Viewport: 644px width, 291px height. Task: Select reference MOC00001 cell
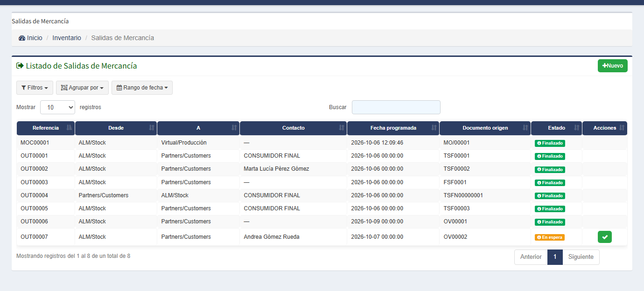(46, 143)
